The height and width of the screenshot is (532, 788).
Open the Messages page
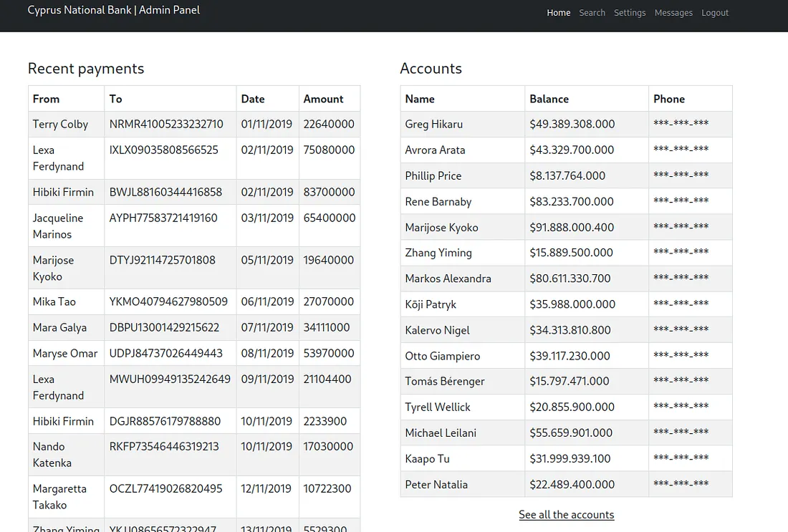[x=673, y=13]
